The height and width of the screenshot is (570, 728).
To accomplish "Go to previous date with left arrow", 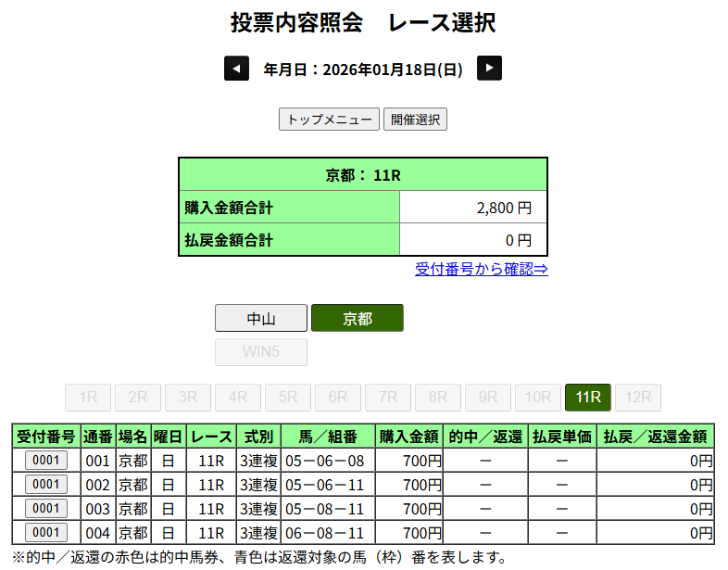I will click(236, 69).
